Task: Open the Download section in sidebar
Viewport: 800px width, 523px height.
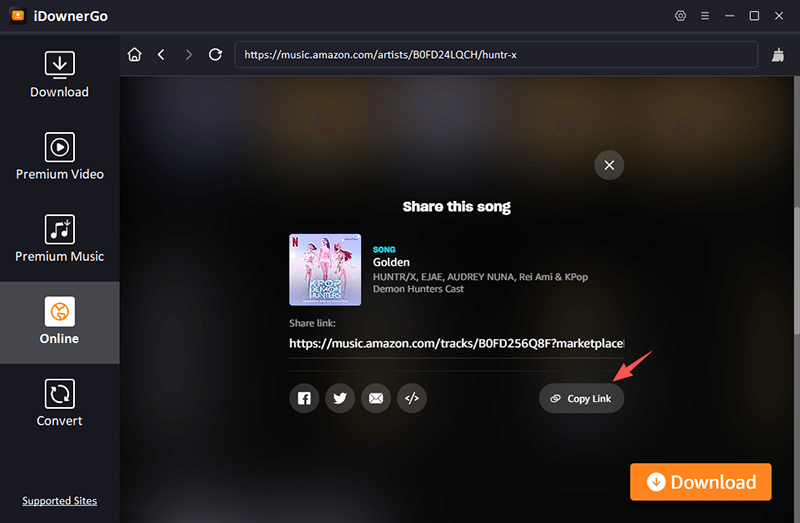Action: point(59,74)
